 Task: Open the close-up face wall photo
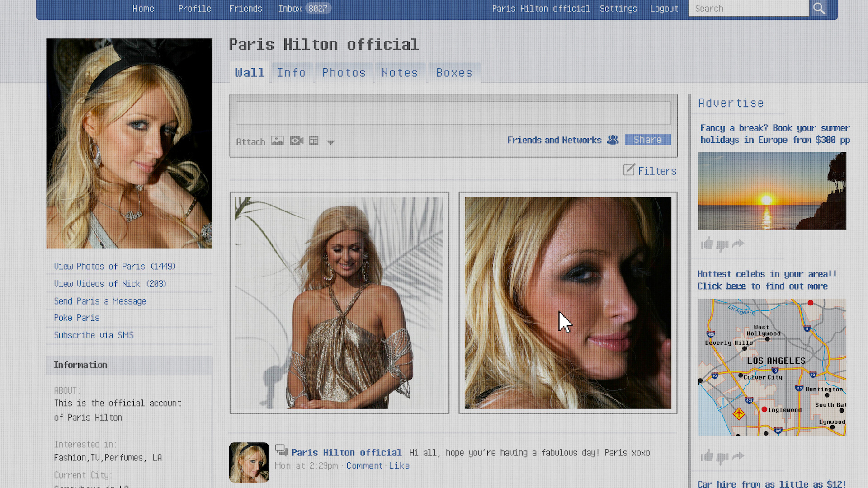[x=568, y=303]
